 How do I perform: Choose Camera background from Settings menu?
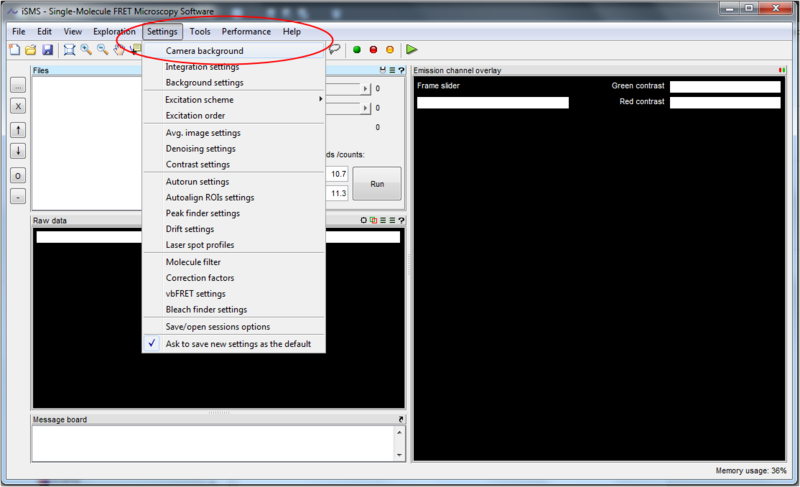point(204,50)
